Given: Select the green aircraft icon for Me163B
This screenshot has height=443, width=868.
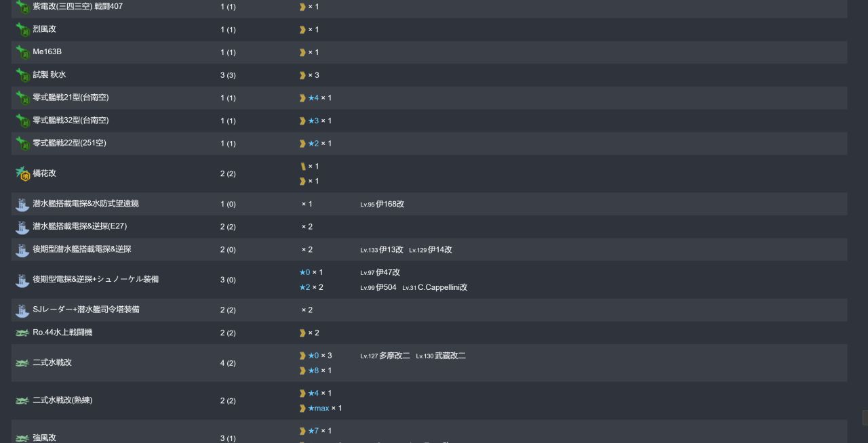Looking at the screenshot, I should [x=22, y=52].
